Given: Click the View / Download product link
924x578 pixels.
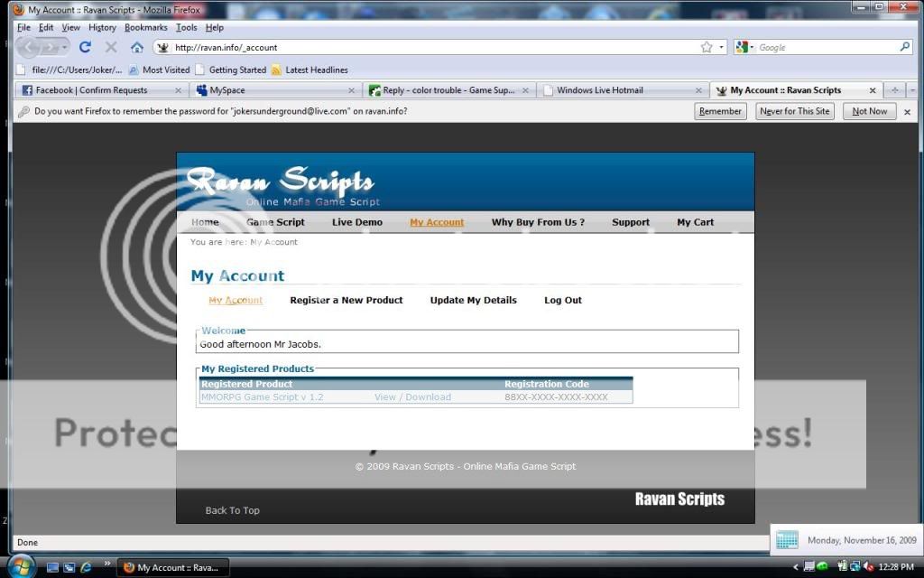Looking at the screenshot, I should pos(412,396).
